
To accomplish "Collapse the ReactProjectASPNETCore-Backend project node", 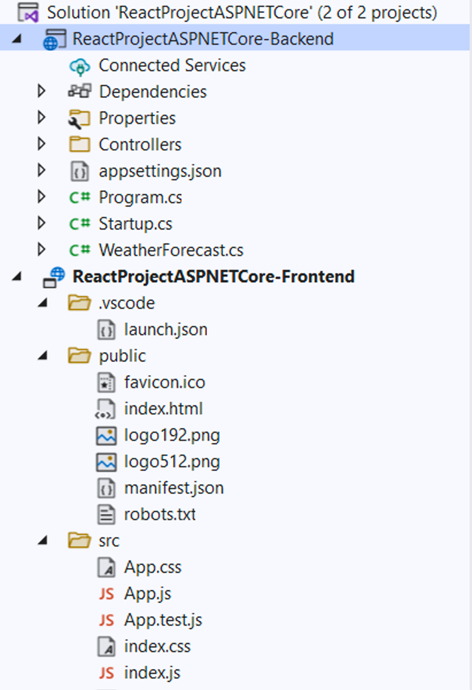I will 17,39.
